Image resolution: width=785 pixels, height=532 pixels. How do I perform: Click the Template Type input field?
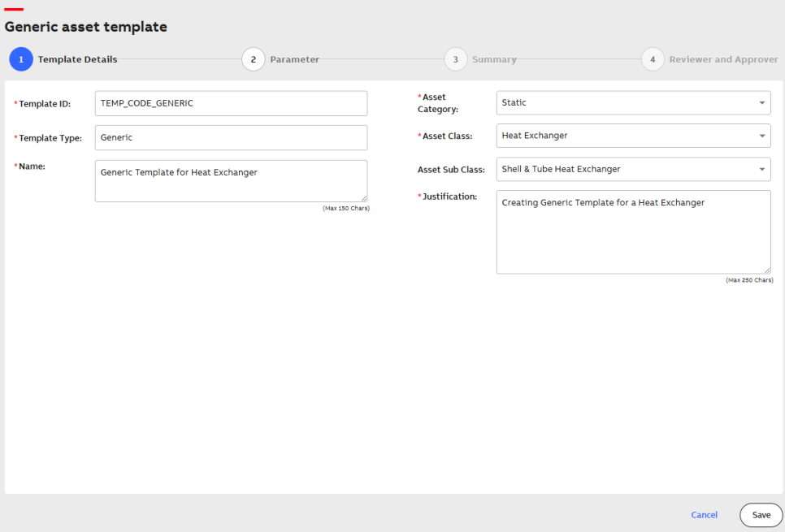click(x=232, y=137)
